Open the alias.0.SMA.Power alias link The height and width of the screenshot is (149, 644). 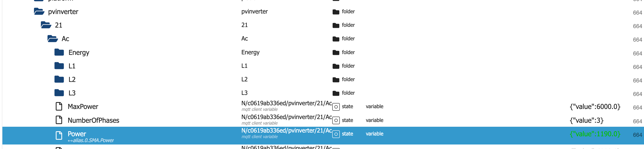(91, 141)
